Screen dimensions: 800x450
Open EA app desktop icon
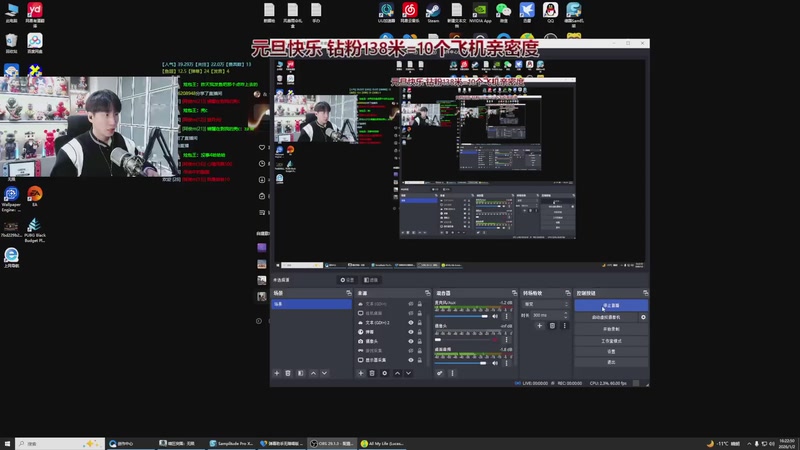click(x=35, y=196)
